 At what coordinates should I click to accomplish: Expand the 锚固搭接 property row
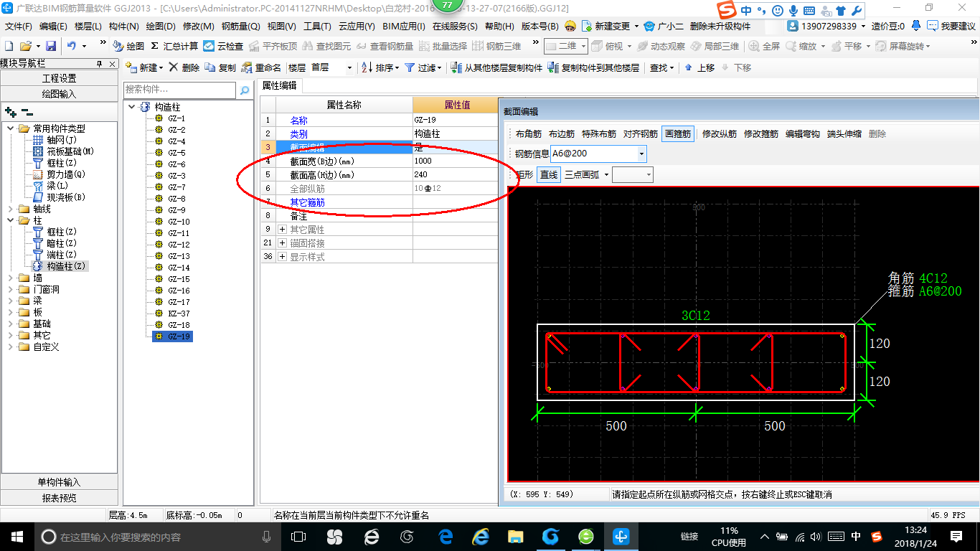282,243
